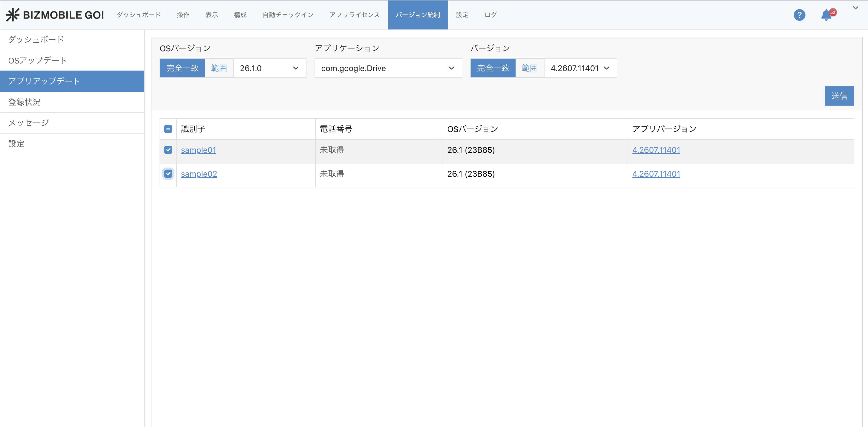
Task: Toggle the select-all header checkbox
Action: [x=168, y=129]
